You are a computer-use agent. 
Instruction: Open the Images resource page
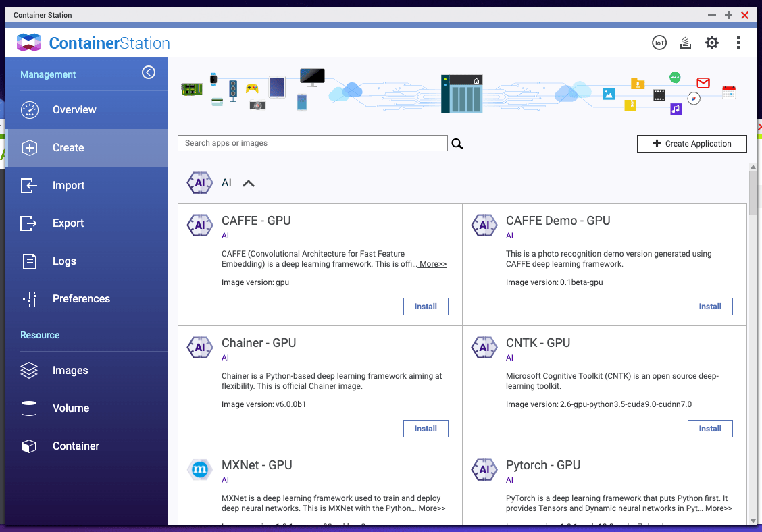(86, 370)
